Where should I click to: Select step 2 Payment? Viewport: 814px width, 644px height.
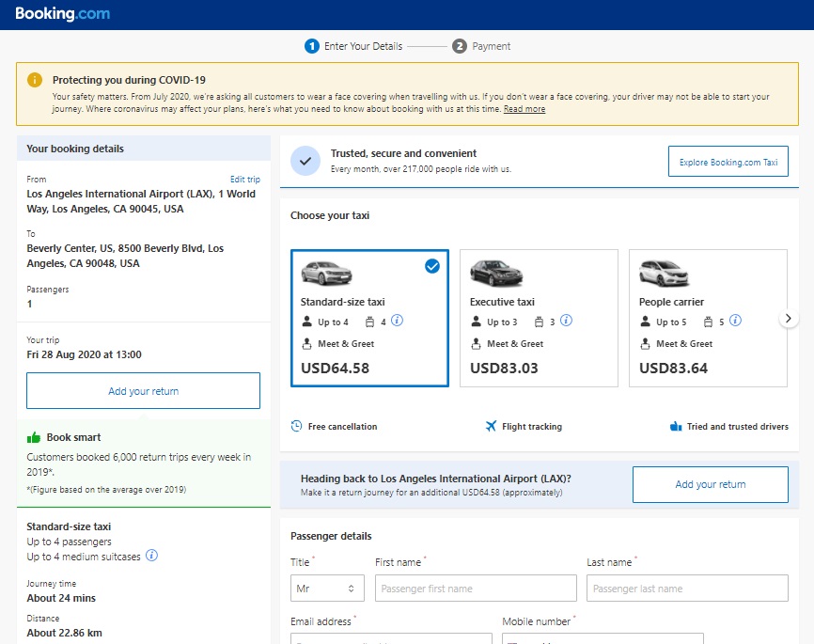(481, 46)
